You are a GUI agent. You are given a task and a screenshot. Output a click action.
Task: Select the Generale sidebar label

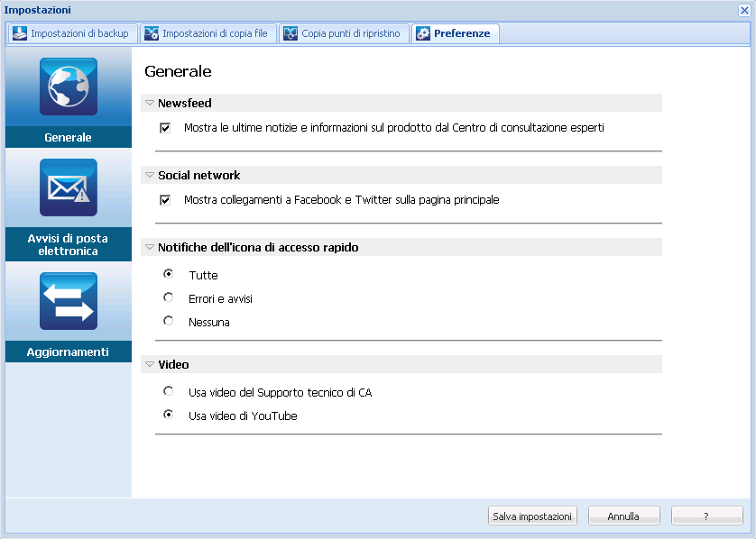click(68, 137)
